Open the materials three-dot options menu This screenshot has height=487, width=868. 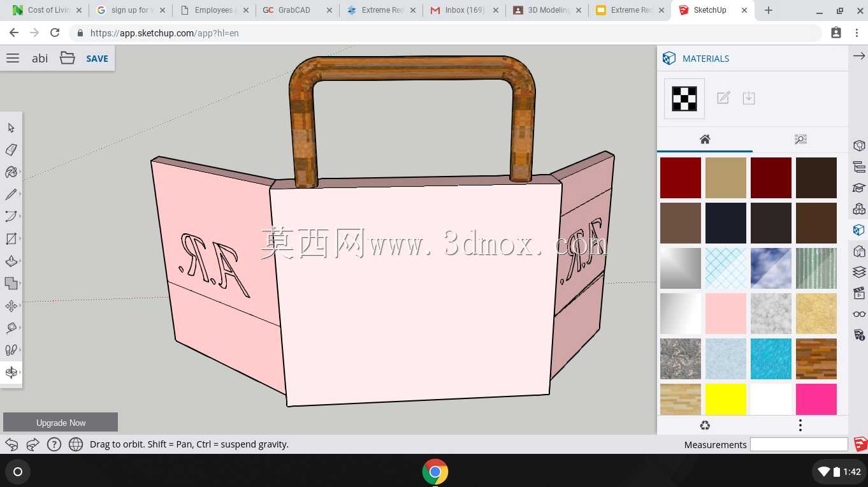point(800,425)
